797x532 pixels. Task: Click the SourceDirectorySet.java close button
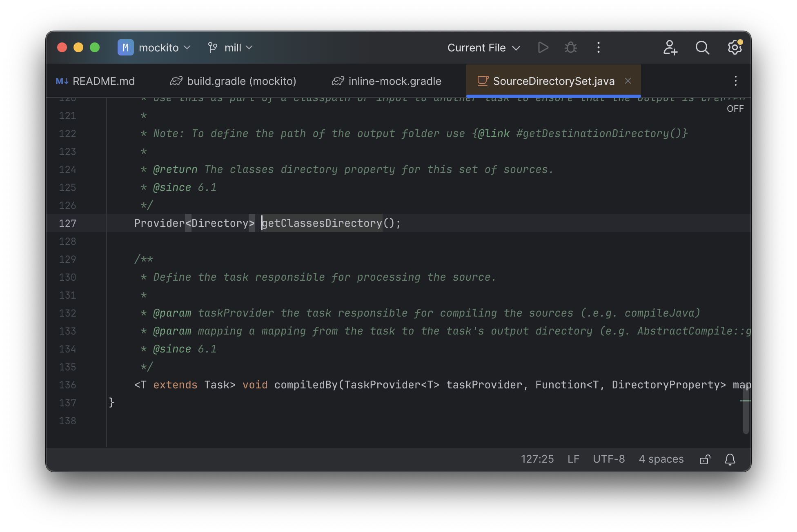[x=628, y=80]
